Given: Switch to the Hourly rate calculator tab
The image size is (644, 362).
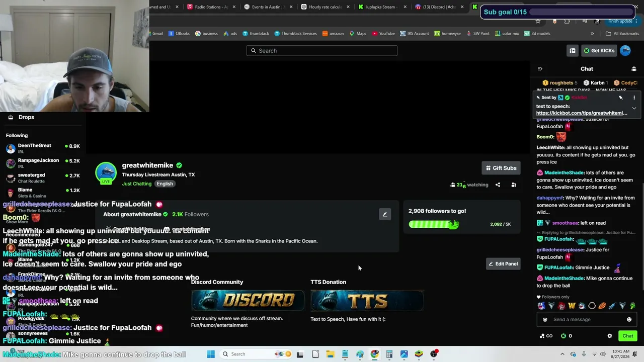Looking at the screenshot, I should [326, 7].
